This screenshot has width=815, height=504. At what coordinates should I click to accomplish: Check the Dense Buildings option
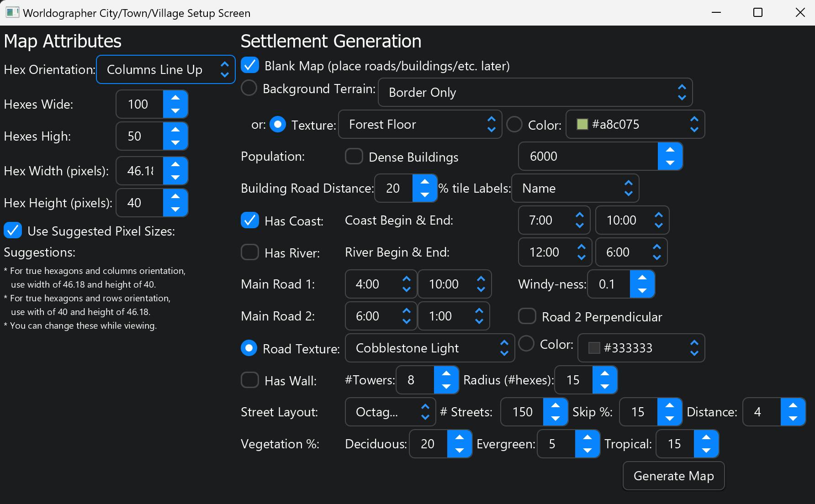point(354,157)
